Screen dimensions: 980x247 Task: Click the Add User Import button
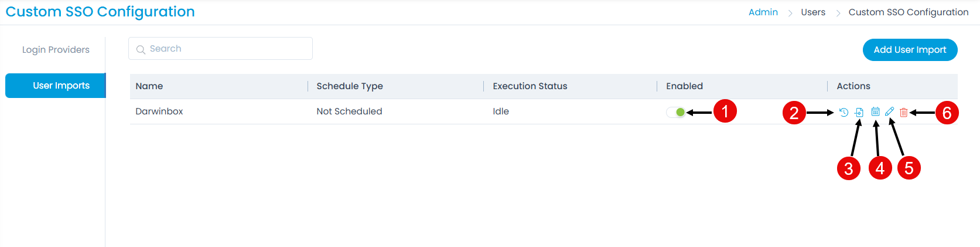tap(910, 50)
